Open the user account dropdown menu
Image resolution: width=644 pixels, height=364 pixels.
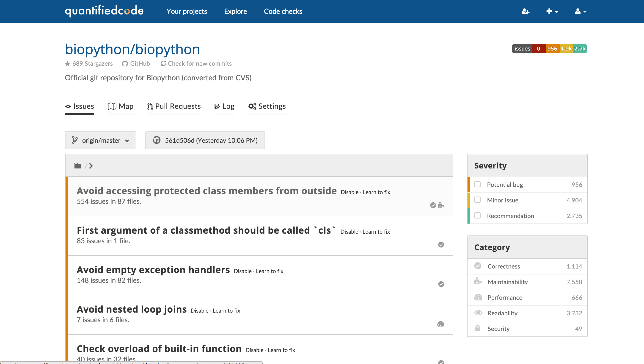(581, 11)
